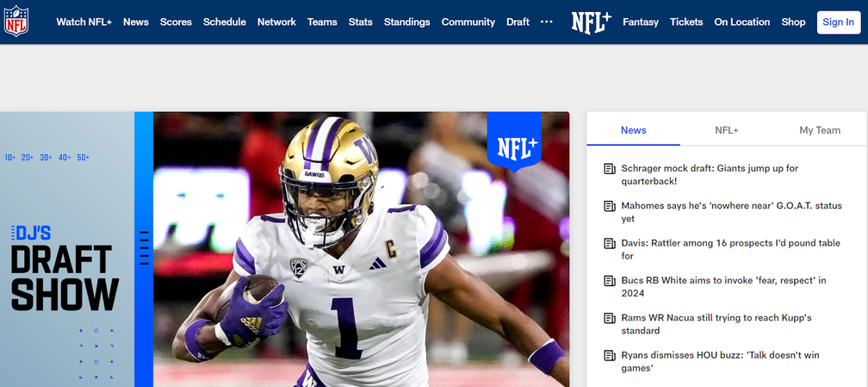Screen dimensions: 868x387
Task: Click the DJ's Draft Show banner
Action: [x=65, y=267]
